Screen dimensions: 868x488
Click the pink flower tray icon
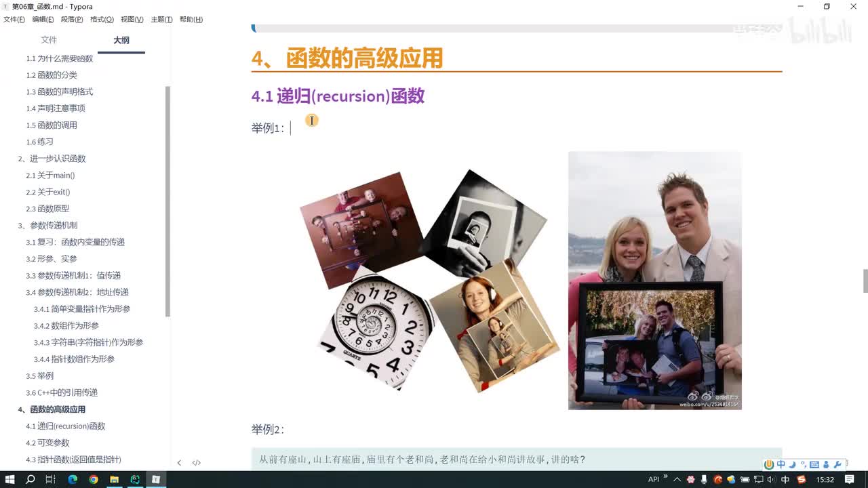coord(690,479)
